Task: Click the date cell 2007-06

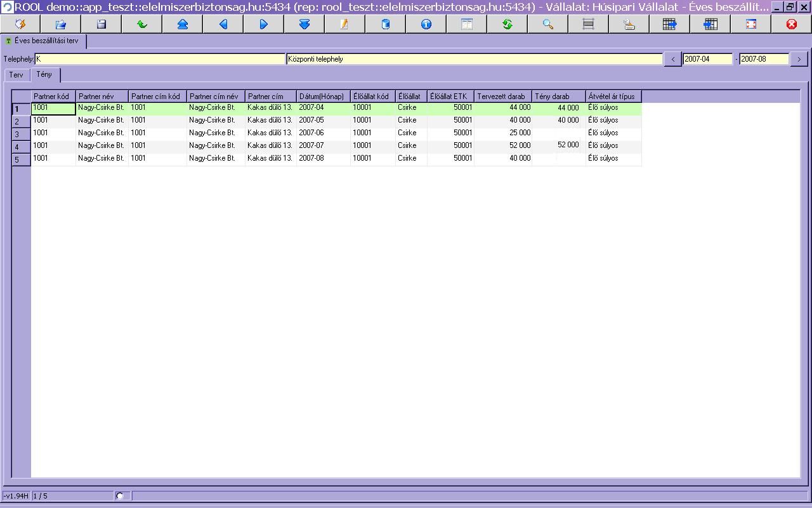Action: point(324,134)
